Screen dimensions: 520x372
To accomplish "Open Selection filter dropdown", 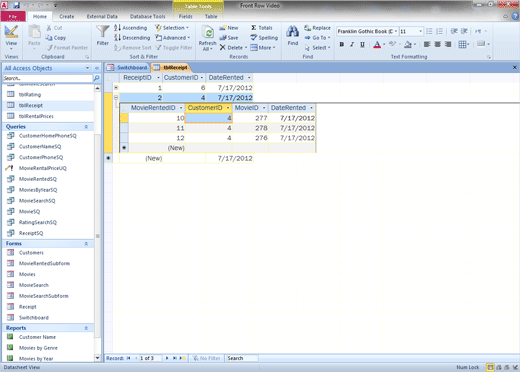I will (172, 28).
